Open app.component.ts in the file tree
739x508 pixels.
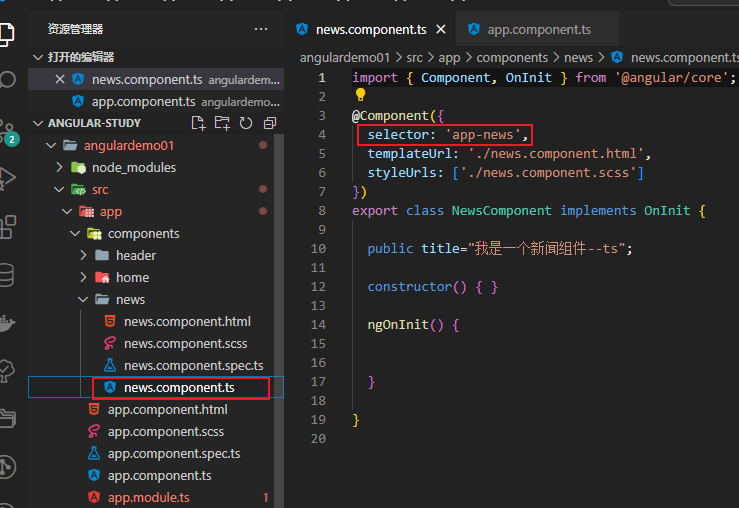pos(159,475)
